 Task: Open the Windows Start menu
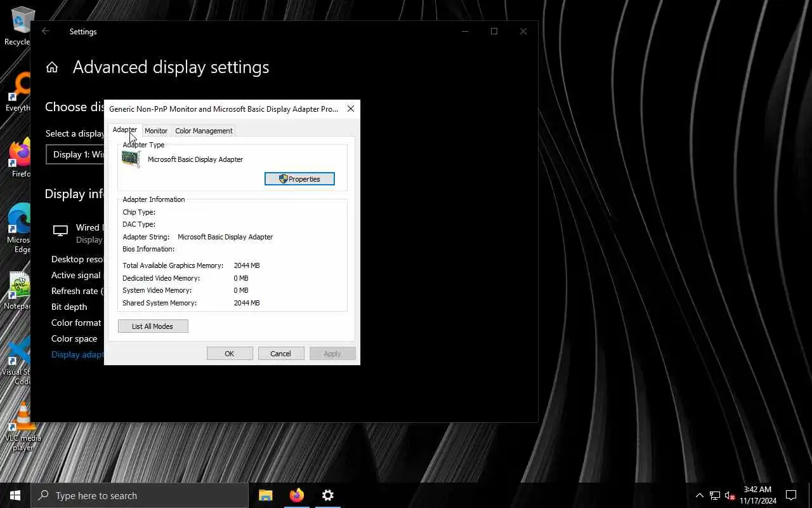[x=15, y=495]
